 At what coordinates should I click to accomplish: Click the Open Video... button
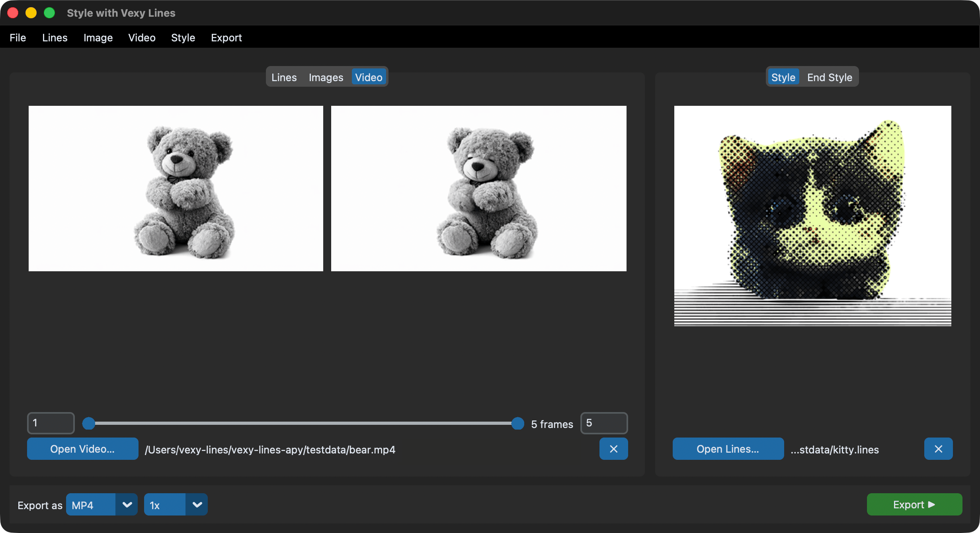click(83, 449)
